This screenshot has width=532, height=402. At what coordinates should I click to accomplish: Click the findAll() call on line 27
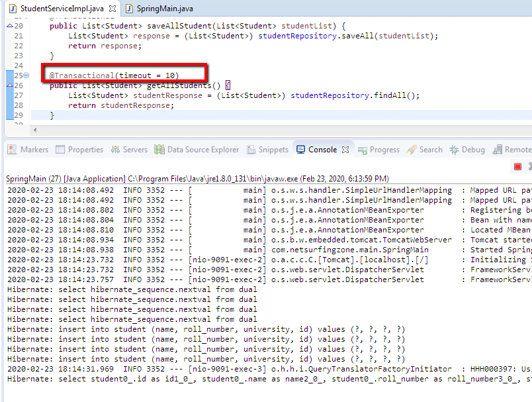394,95
